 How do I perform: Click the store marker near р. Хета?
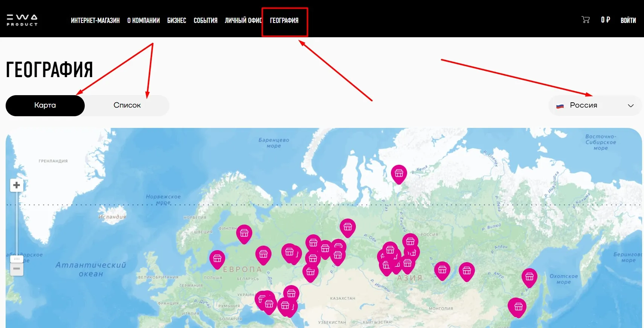click(x=399, y=174)
